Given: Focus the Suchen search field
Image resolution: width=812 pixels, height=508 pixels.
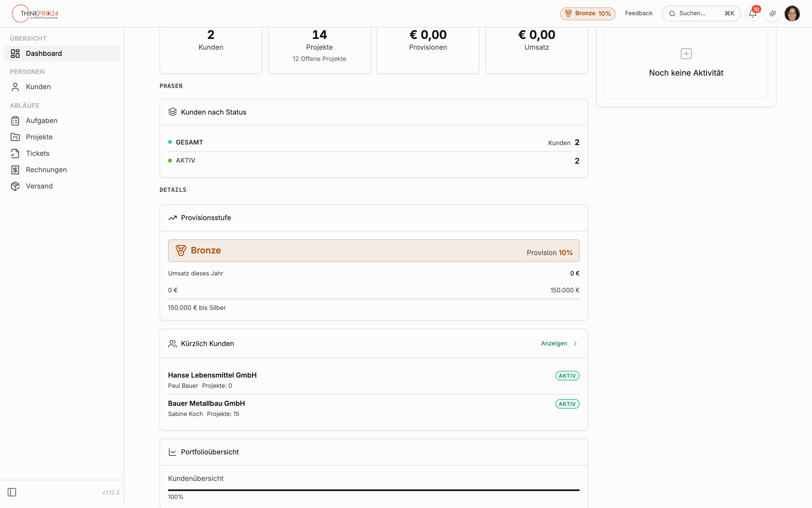Looking at the screenshot, I should click(701, 14).
